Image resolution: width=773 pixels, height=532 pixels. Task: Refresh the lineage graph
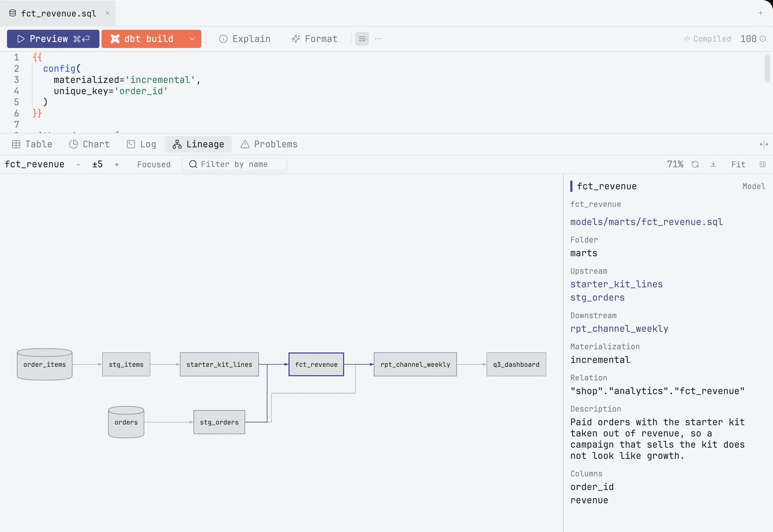tap(695, 164)
